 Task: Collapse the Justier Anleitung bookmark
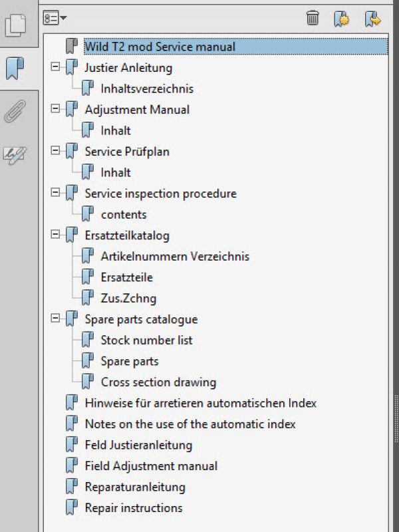55,66
